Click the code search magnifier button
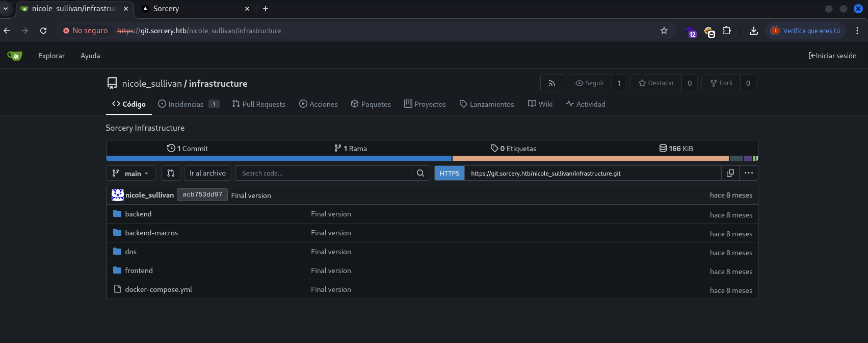The image size is (868, 343). tap(420, 174)
